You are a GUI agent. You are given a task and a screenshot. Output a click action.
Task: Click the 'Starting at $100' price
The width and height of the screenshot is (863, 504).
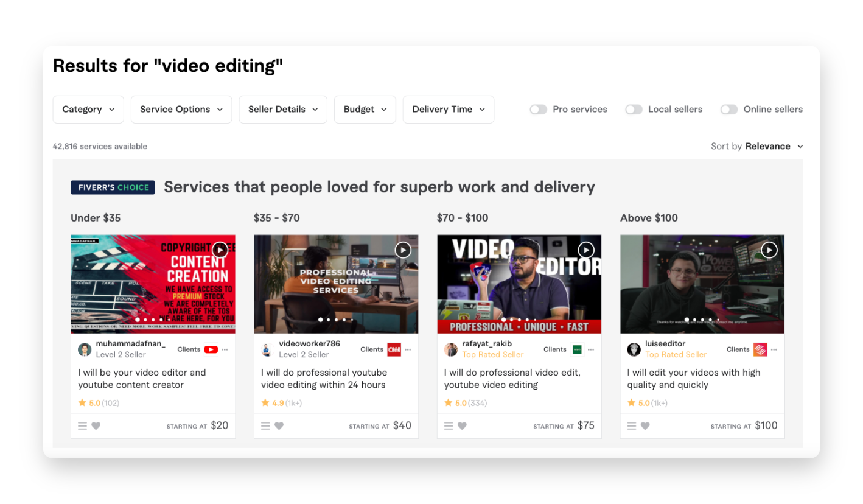tap(744, 426)
